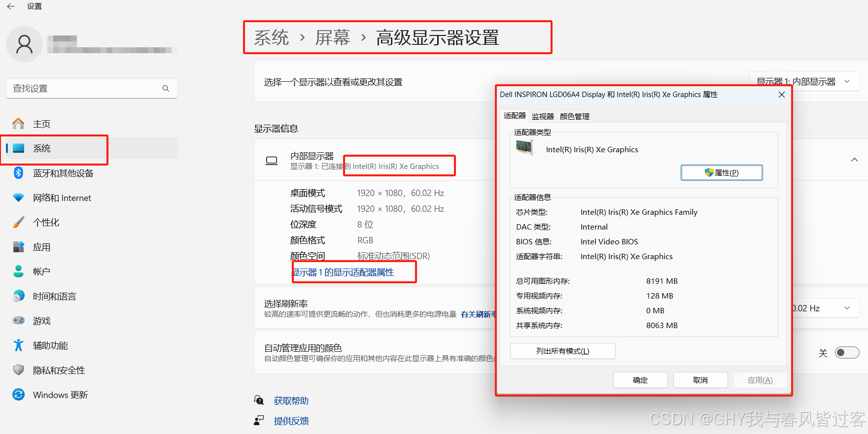Screen dimensions: 868x434
Task: Click the Intel Video BIOS text
Action: (609, 241)
